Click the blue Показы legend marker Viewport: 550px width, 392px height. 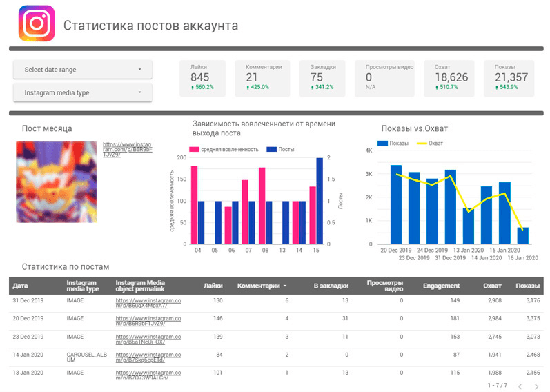[x=382, y=144]
